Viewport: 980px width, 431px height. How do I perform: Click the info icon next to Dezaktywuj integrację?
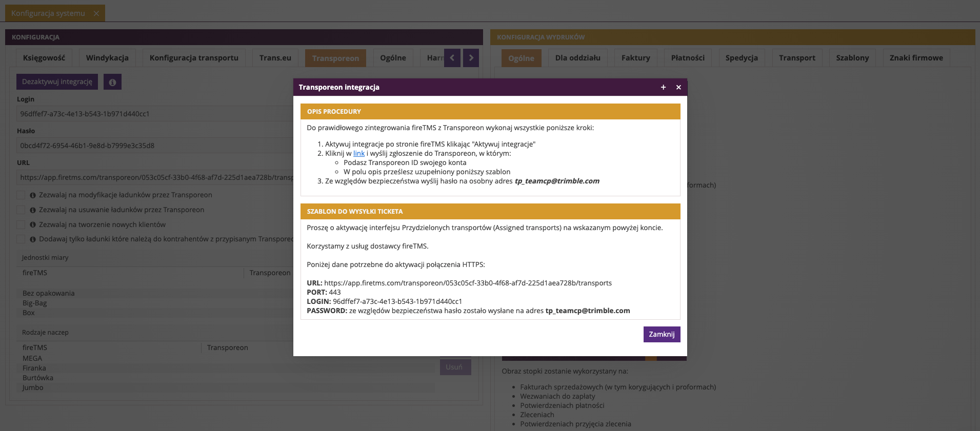point(112,82)
